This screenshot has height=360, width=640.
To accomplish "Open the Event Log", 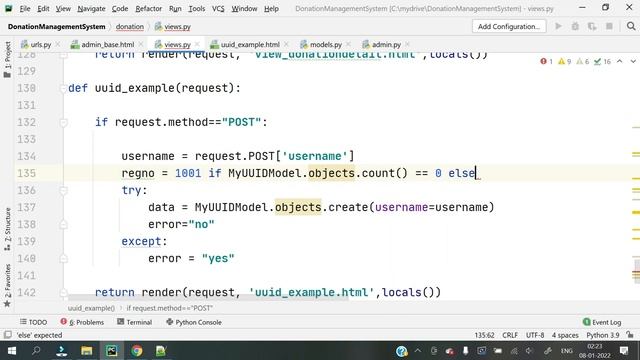I will (x=602, y=322).
